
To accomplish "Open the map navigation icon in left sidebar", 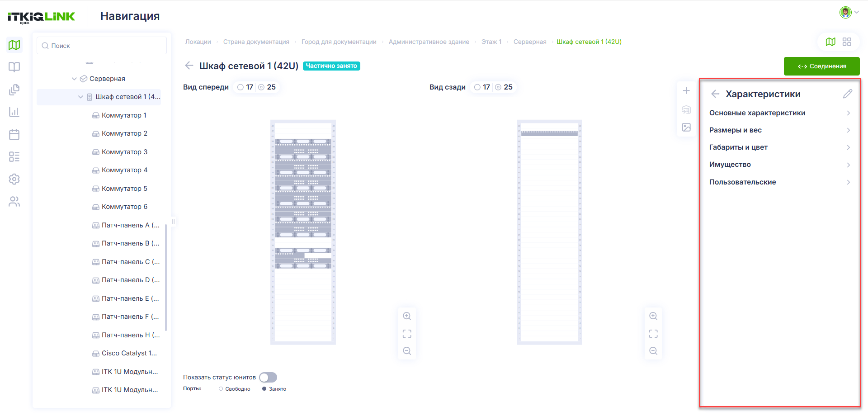I will [x=14, y=45].
